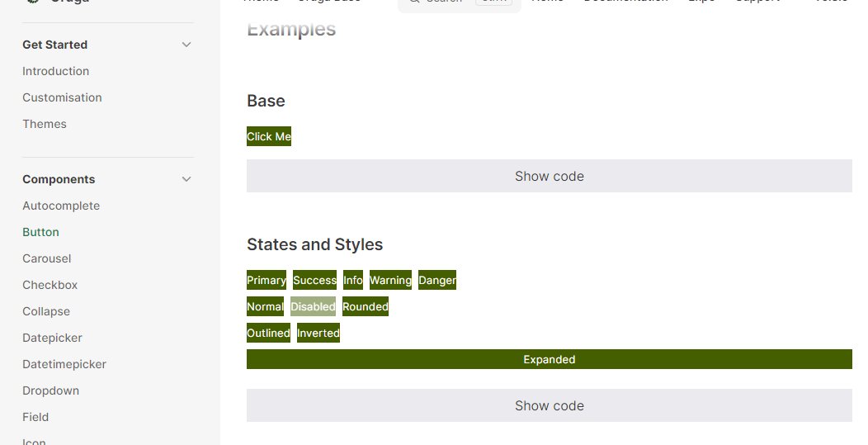868x445 pixels.
Task: Go to the Themes page
Action: coord(45,124)
